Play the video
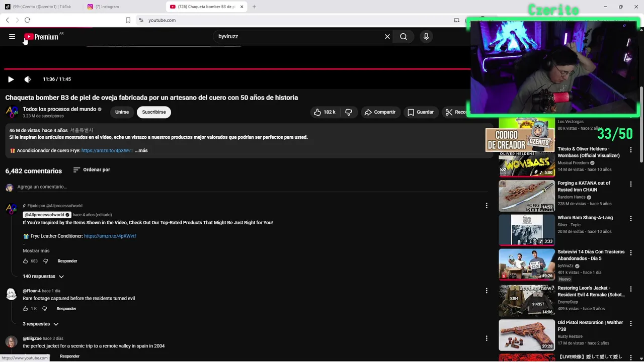 [x=11, y=79]
